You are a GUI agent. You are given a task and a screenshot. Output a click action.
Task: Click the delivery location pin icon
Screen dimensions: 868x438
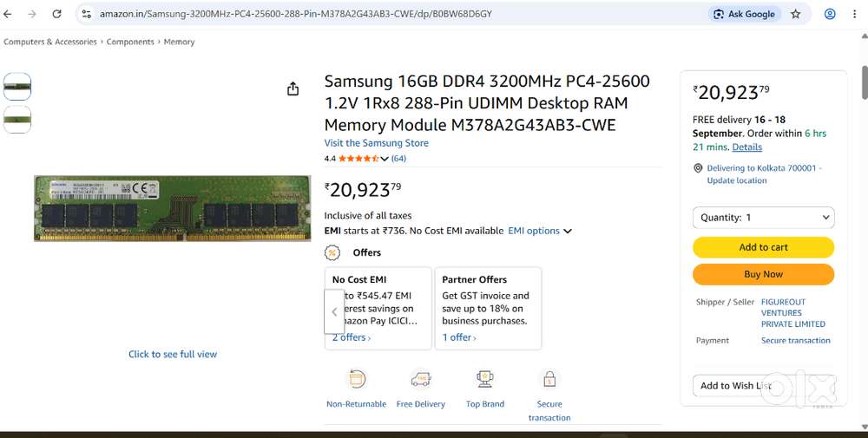[698, 168]
